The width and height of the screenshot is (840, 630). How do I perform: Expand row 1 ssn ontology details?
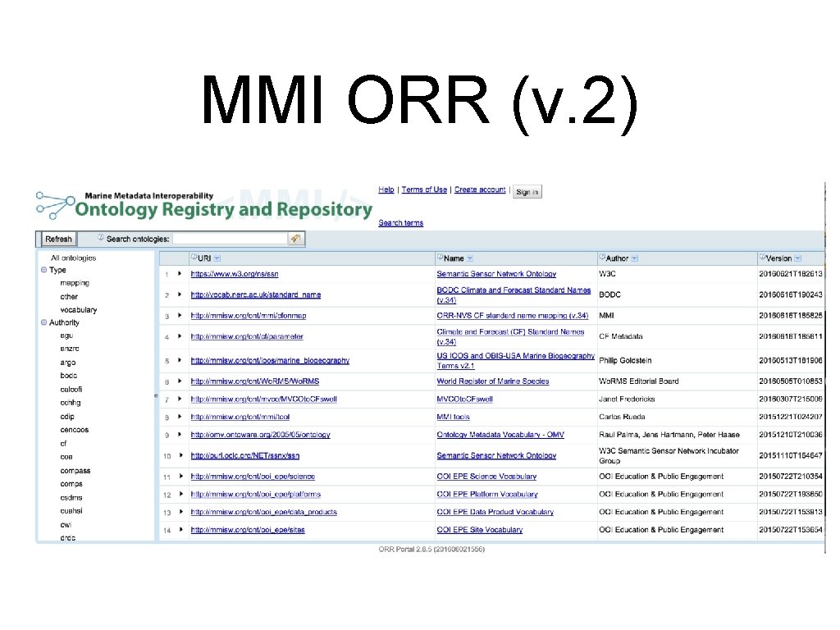[180, 274]
